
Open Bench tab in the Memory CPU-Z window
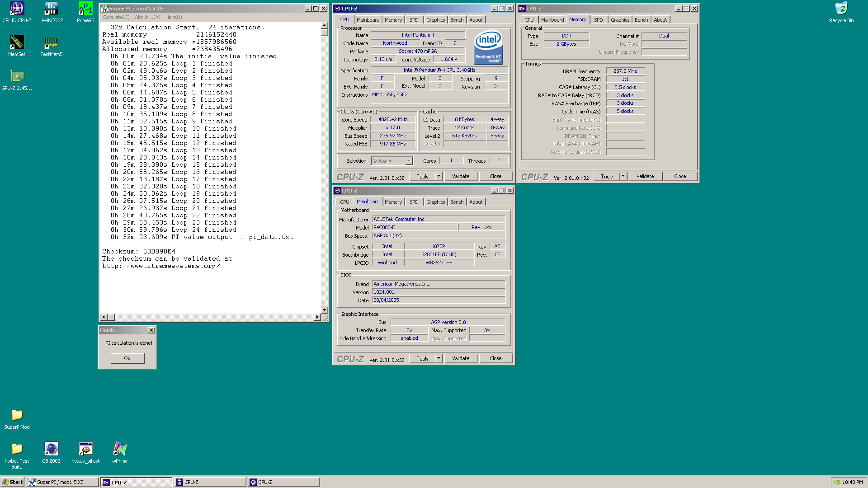[x=641, y=20]
